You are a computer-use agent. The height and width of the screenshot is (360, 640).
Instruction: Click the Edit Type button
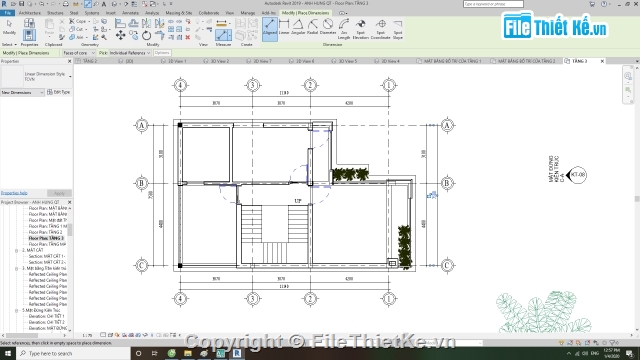click(x=59, y=92)
